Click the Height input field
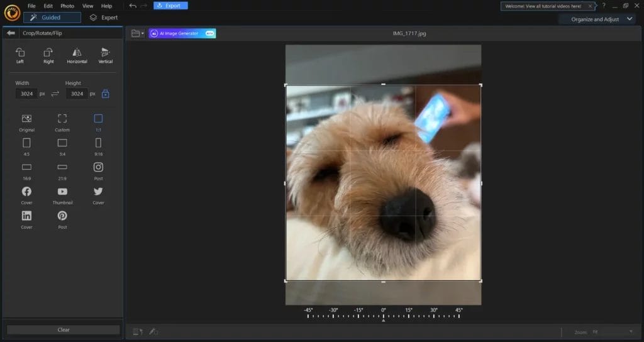 point(77,94)
